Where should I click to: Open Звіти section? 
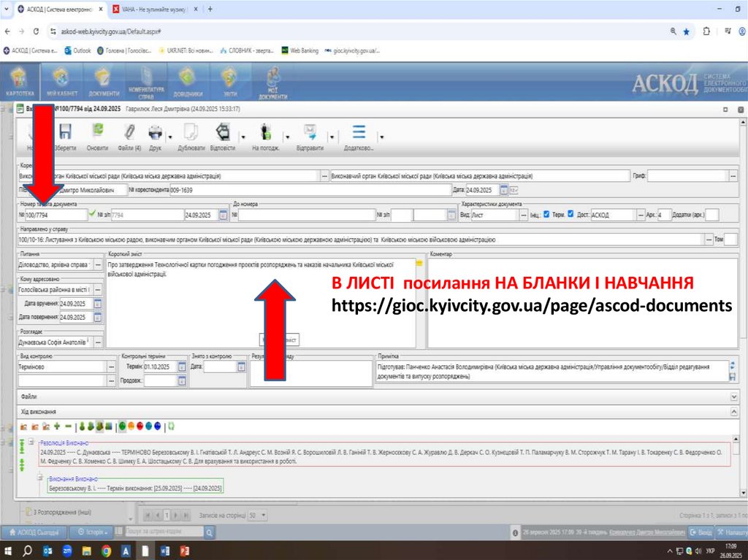coord(230,82)
